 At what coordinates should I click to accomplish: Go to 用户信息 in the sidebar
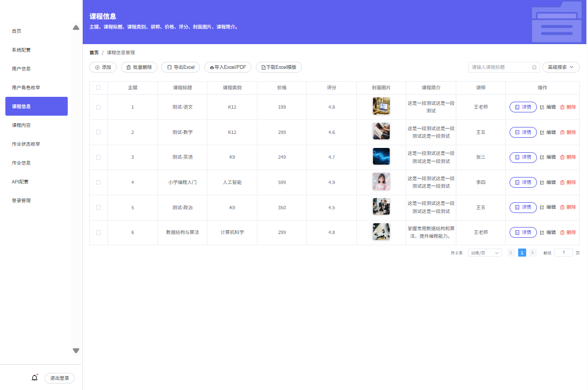(x=21, y=69)
